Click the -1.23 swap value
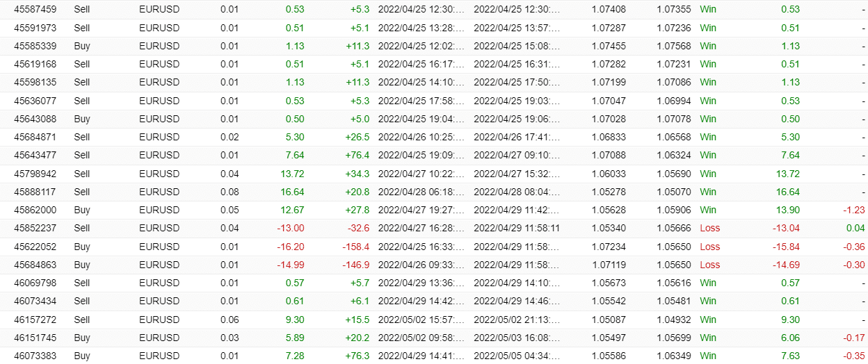This screenshot has height=364, width=868. [x=853, y=210]
